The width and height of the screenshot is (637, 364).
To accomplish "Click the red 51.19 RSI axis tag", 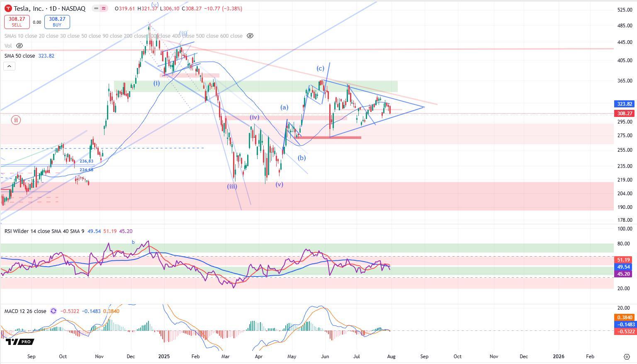I will [624, 260].
